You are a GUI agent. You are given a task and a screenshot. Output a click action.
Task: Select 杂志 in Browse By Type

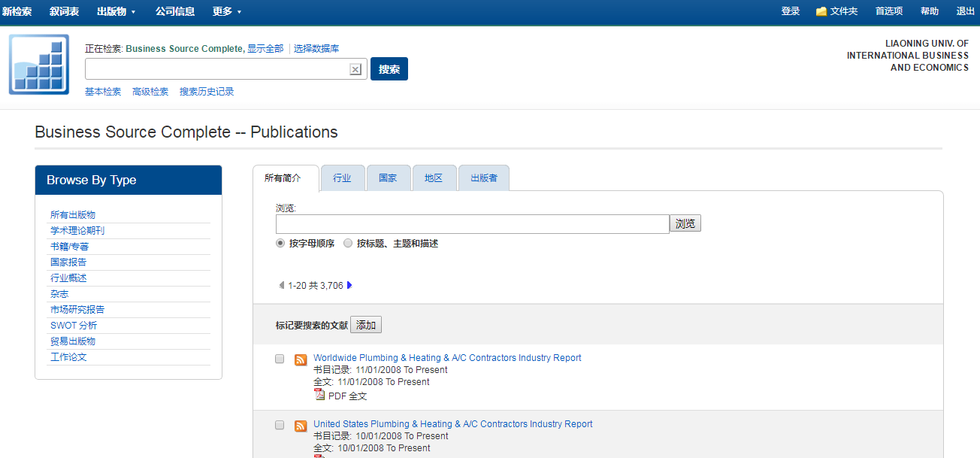[x=59, y=294]
